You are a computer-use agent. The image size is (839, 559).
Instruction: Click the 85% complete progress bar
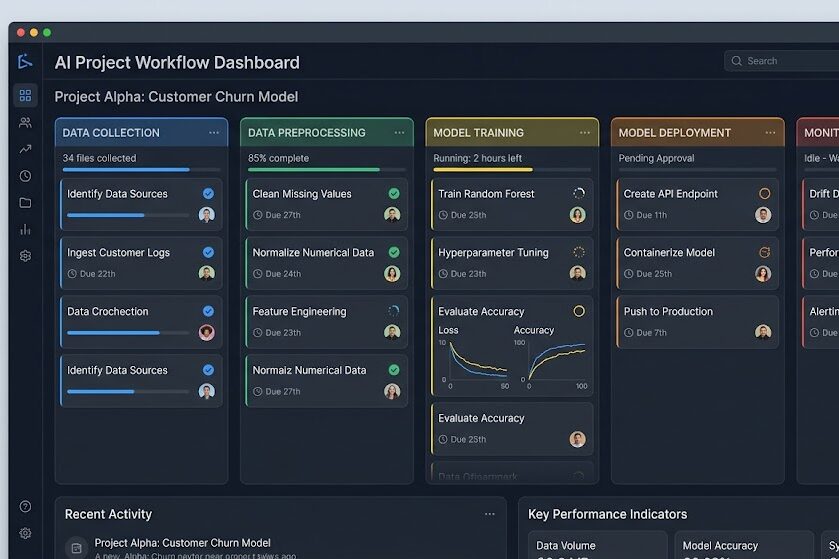[x=327, y=170]
